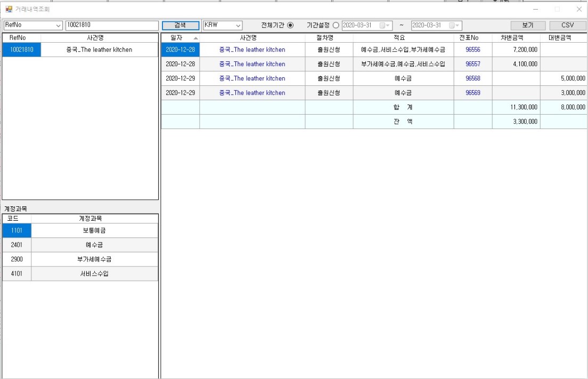Open the KRW currency dropdown
588x379 pixels.
coord(223,25)
